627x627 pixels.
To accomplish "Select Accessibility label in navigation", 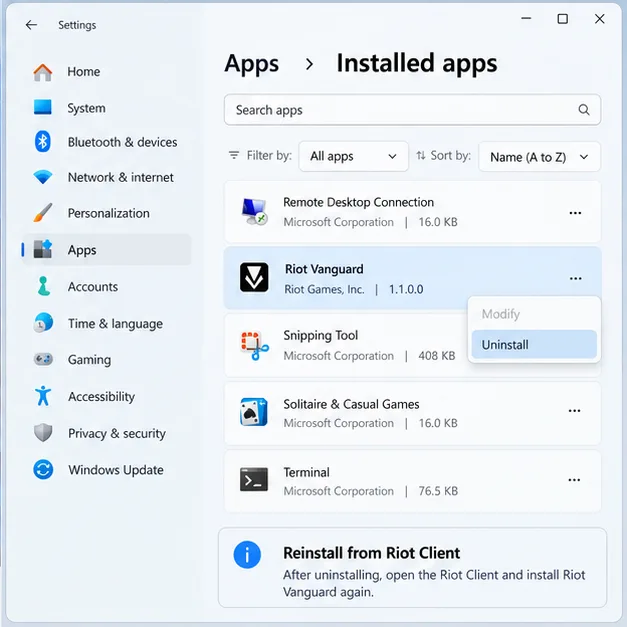I will pos(102,397).
